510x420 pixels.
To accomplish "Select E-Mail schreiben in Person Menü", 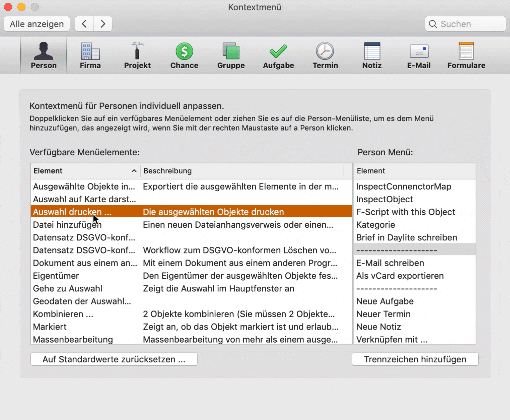I will coord(415,263).
